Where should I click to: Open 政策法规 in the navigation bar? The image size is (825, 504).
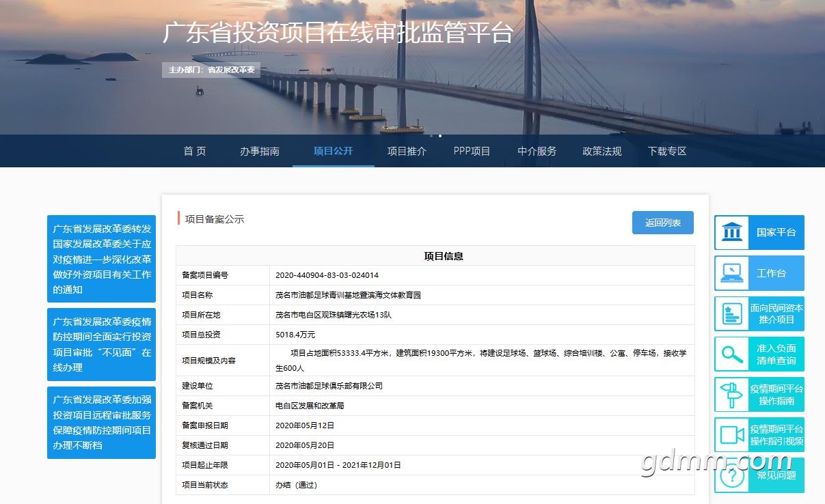(x=602, y=151)
